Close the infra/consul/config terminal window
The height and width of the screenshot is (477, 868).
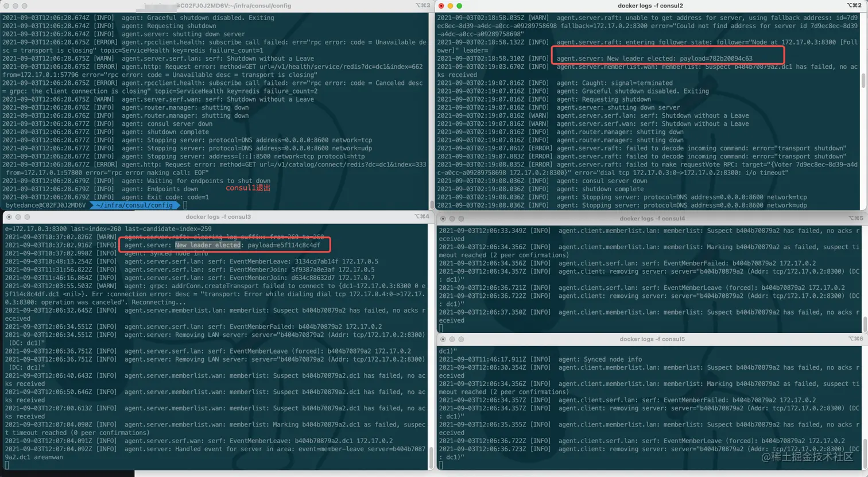point(6,6)
